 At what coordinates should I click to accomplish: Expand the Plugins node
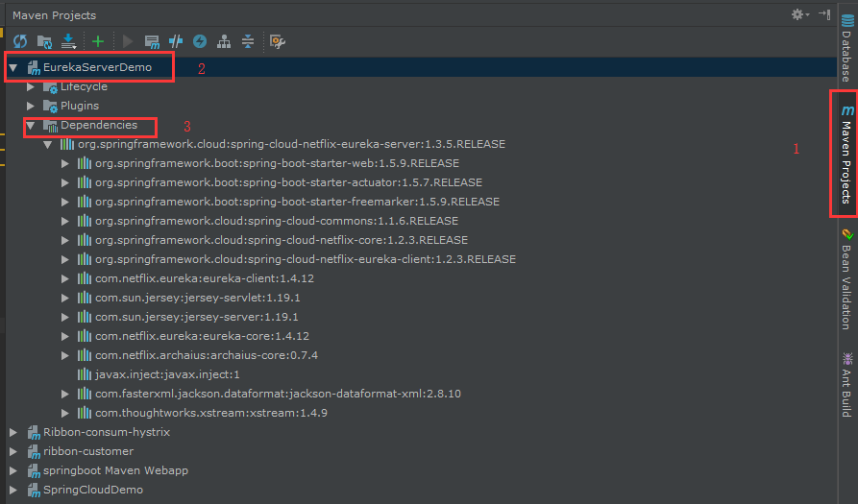(31, 106)
